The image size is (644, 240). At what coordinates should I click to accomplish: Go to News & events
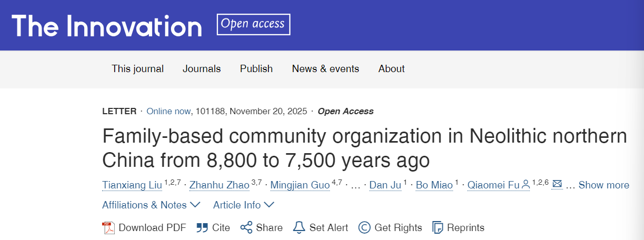[325, 69]
